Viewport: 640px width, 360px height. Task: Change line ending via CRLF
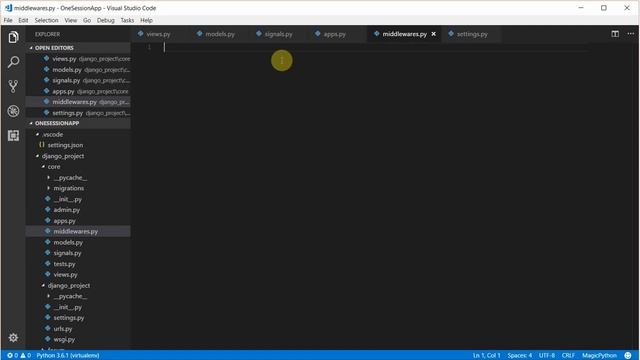pyautogui.click(x=568, y=356)
